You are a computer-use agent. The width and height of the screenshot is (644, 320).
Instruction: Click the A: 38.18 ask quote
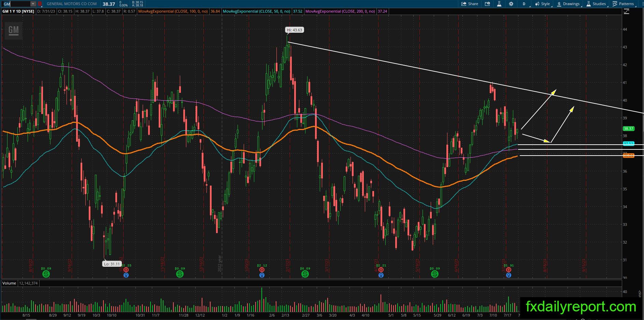tap(138, 5)
